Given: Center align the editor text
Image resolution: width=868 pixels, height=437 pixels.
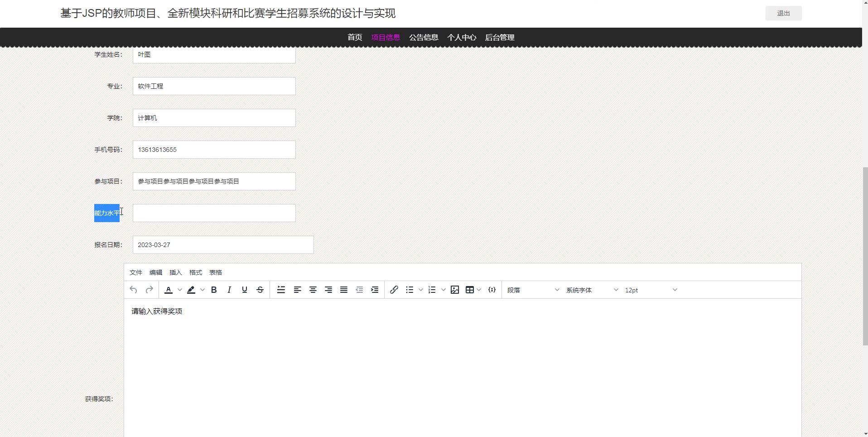Looking at the screenshot, I should (313, 290).
